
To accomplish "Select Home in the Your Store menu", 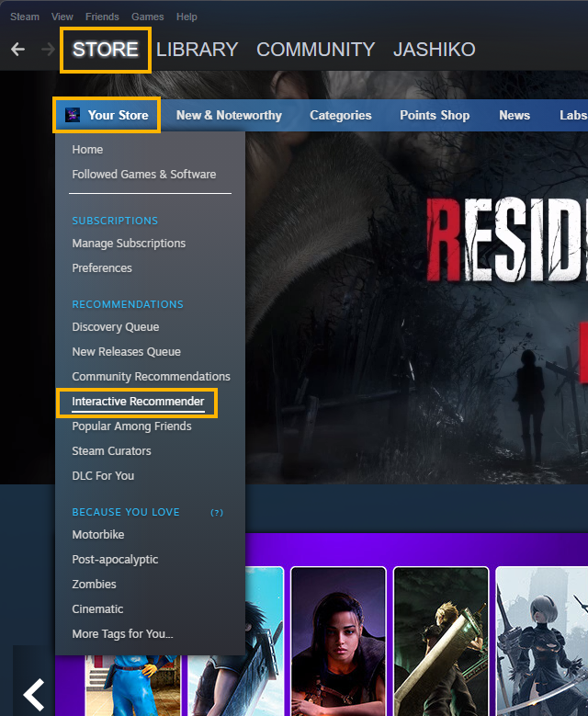I will pos(87,150).
